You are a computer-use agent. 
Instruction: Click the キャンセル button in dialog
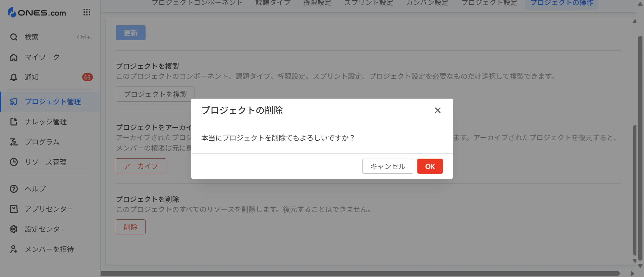(388, 166)
